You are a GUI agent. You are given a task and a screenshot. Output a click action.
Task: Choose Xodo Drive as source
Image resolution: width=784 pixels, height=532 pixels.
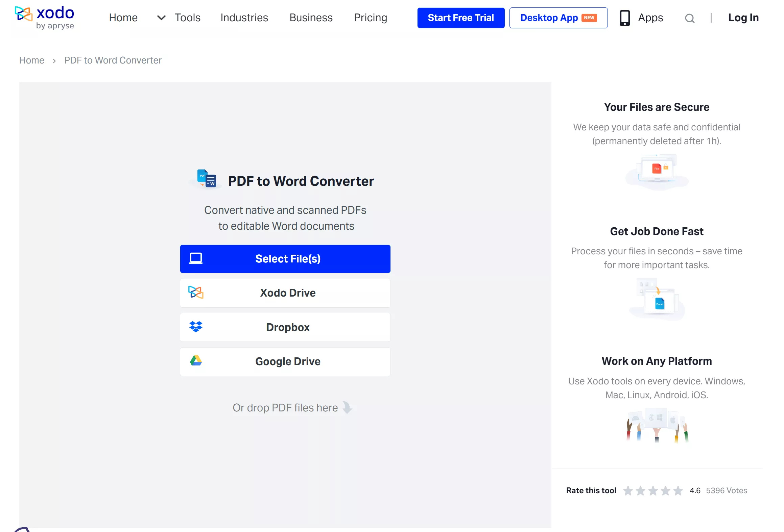click(285, 293)
